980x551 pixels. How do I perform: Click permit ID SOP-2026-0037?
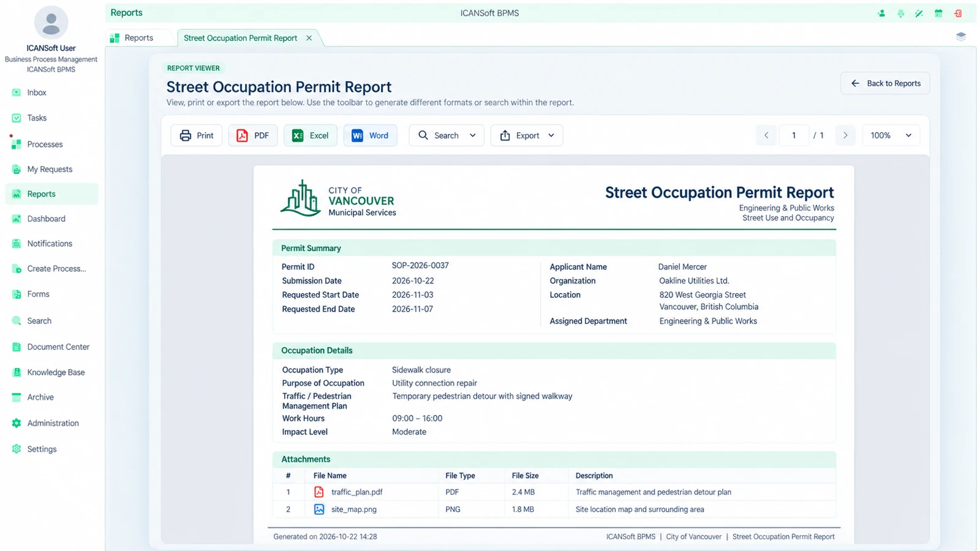pos(420,266)
